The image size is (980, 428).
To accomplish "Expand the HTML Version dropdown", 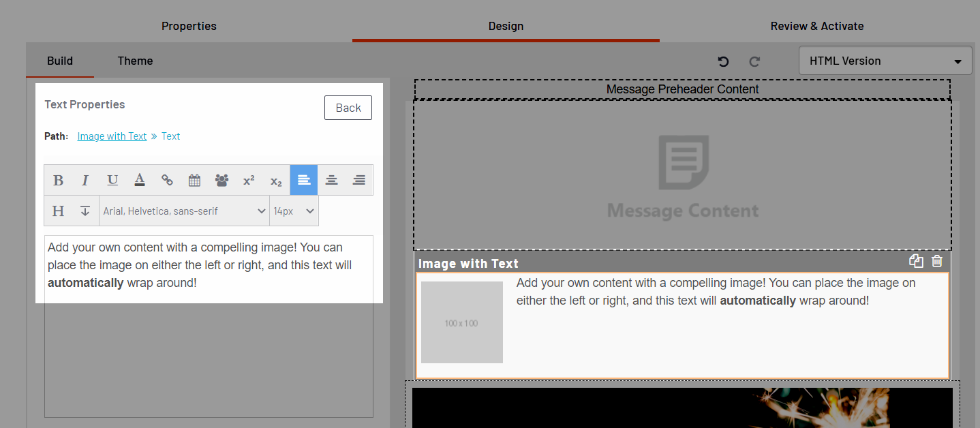I will pos(885,61).
